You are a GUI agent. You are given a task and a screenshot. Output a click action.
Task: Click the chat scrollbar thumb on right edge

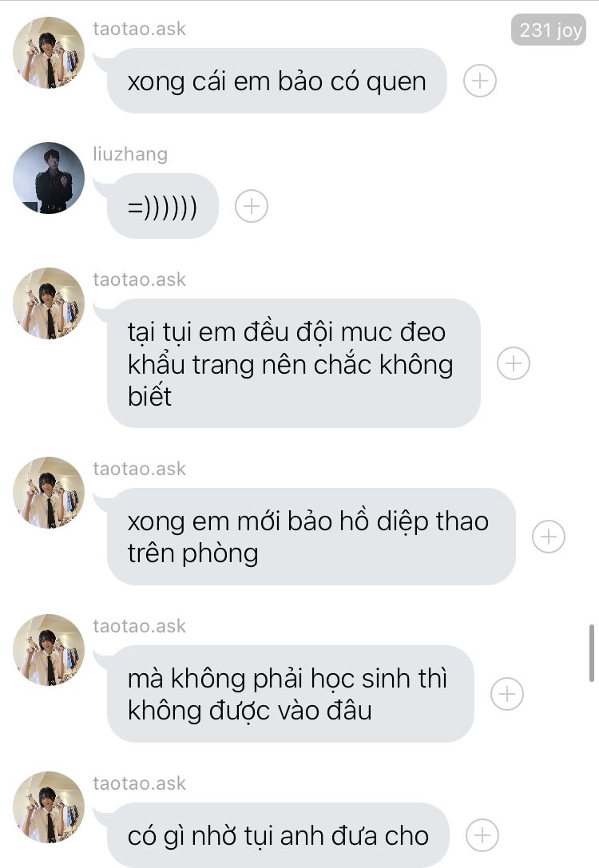point(591,652)
